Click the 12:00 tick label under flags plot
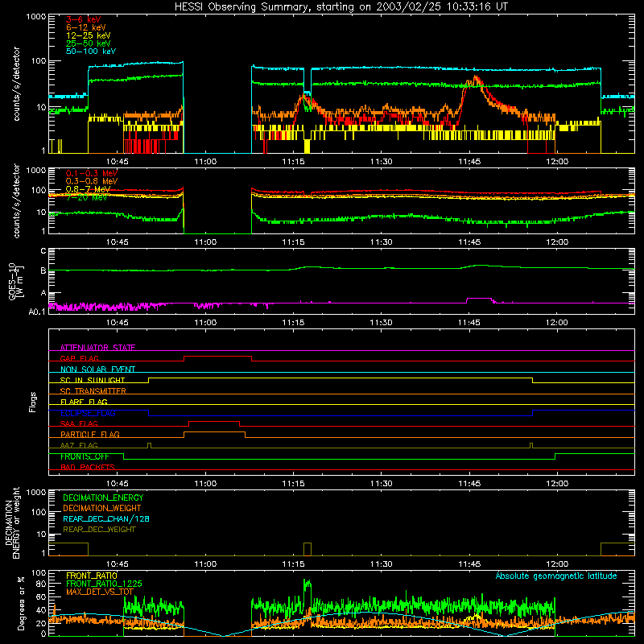The image size is (644, 644). [557, 484]
